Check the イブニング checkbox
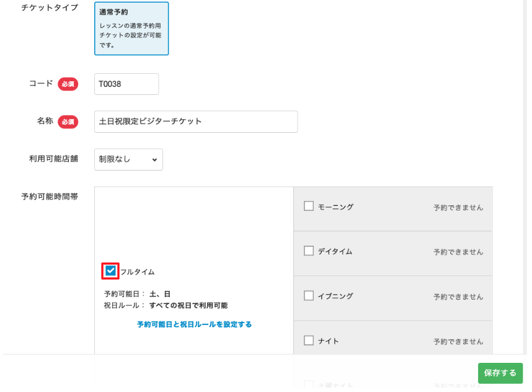 point(309,296)
